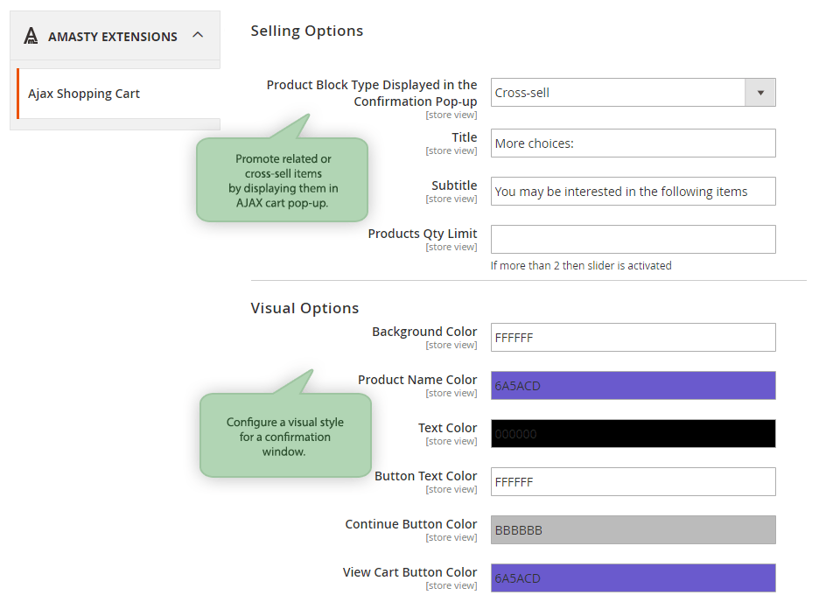Click the gray Continue Button Color swatch
The height and width of the screenshot is (616, 840).
coord(633,530)
